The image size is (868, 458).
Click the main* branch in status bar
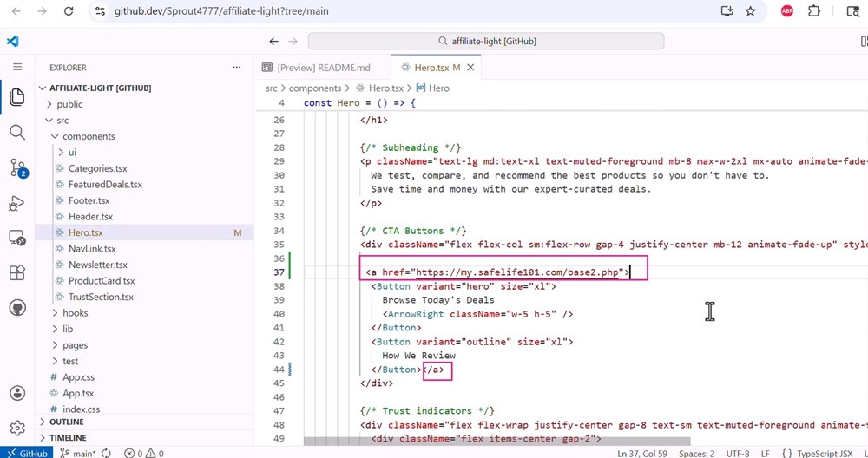tap(78, 453)
